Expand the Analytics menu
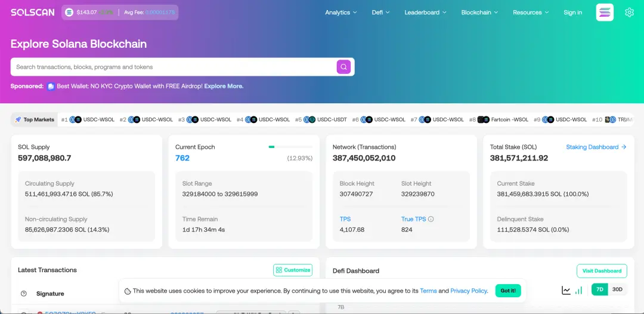Viewport: 644px width, 314px height. coord(340,13)
